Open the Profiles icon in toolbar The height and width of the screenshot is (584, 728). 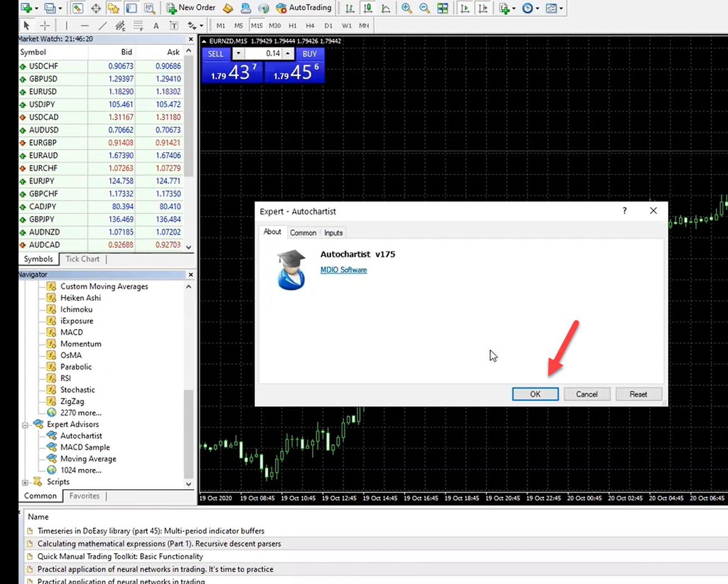click(x=50, y=8)
